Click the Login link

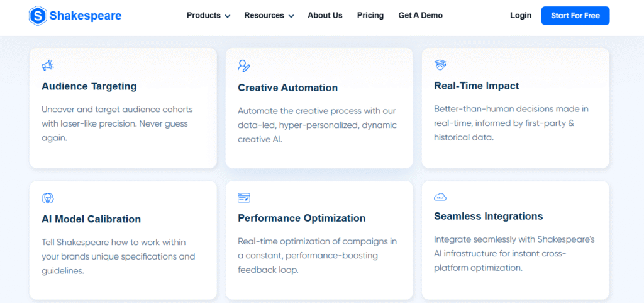pyautogui.click(x=521, y=16)
